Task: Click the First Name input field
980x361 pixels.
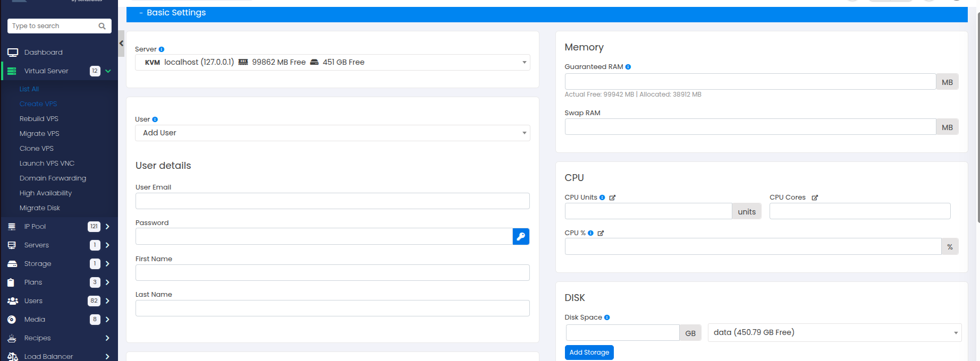Action: point(333,272)
